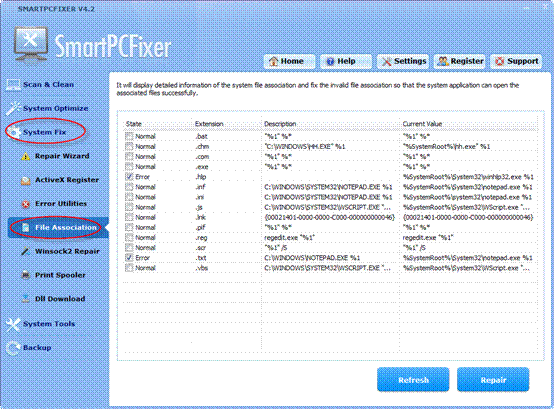Click the SmartPCFixer monitor logo icon
The height and width of the screenshot is (409, 554).
tap(31, 45)
